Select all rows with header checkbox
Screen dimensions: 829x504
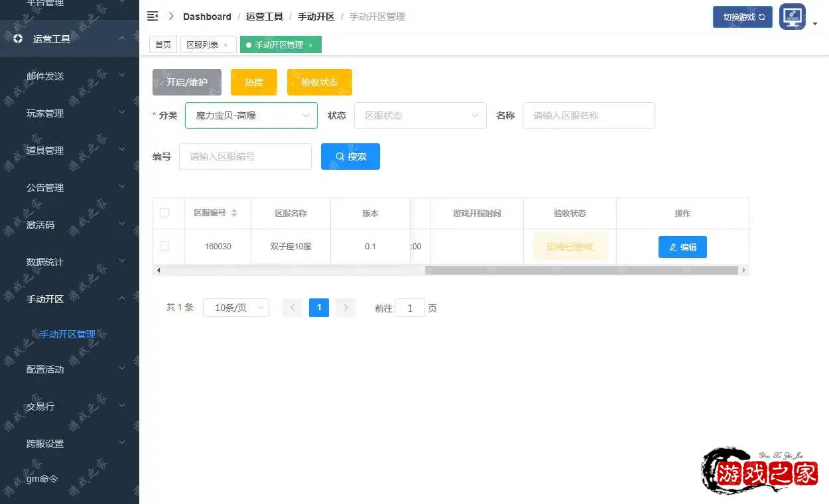tap(164, 213)
